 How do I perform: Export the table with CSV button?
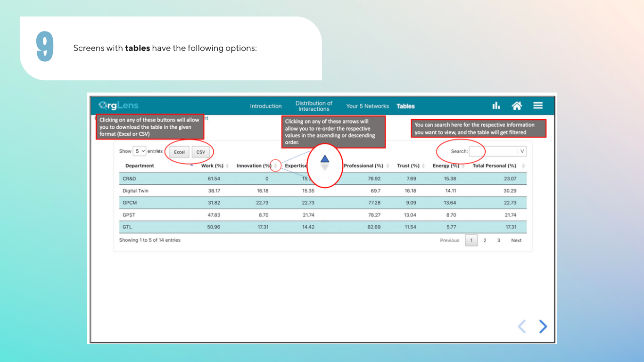[201, 152]
